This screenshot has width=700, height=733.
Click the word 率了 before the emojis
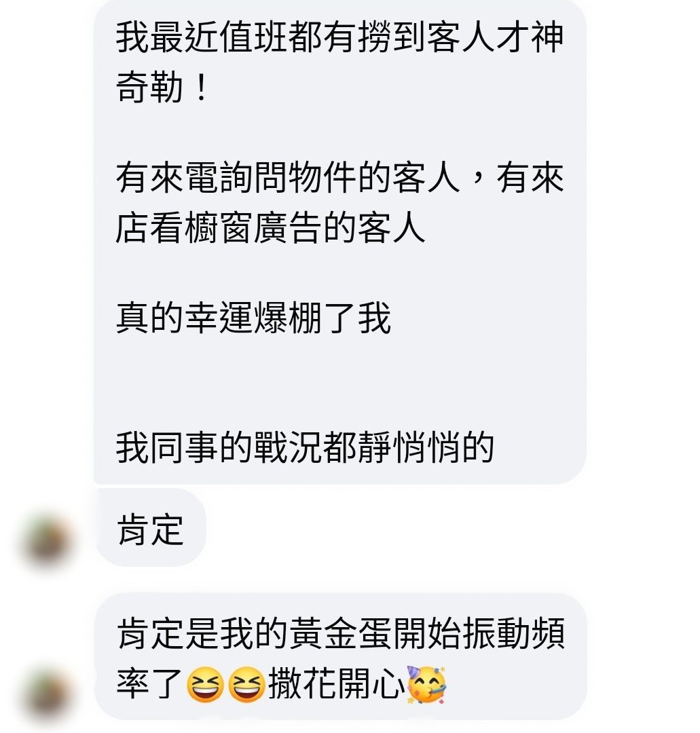click(149, 684)
